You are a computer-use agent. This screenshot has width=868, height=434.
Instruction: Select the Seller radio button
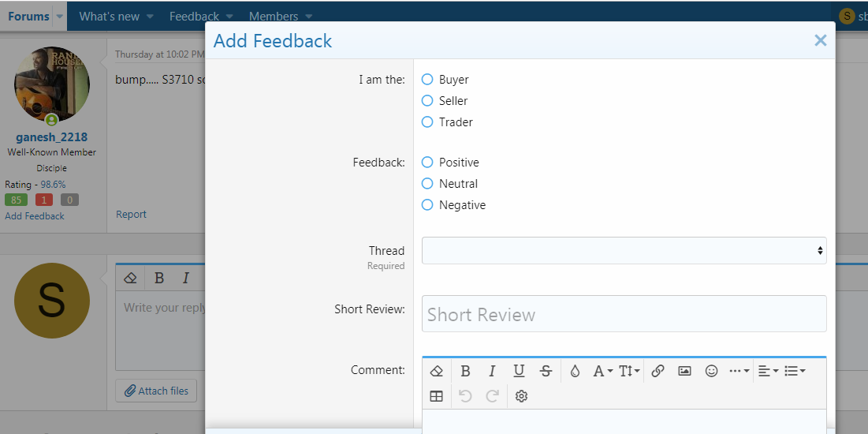point(427,100)
